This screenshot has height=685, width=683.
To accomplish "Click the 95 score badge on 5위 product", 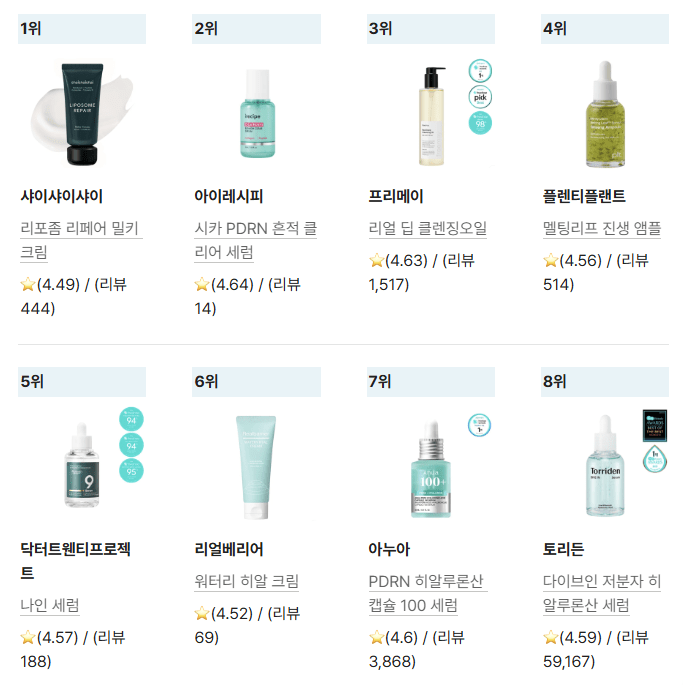I will point(131,471).
